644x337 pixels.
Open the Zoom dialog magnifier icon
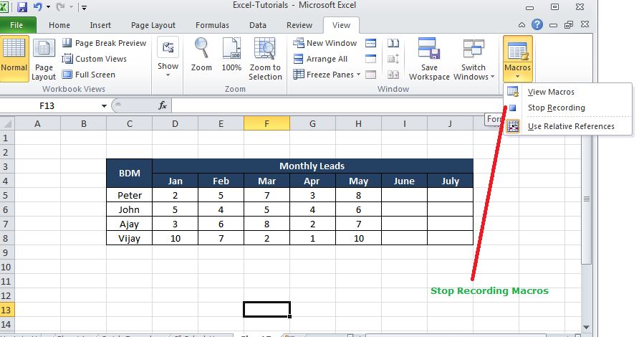point(201,54)
